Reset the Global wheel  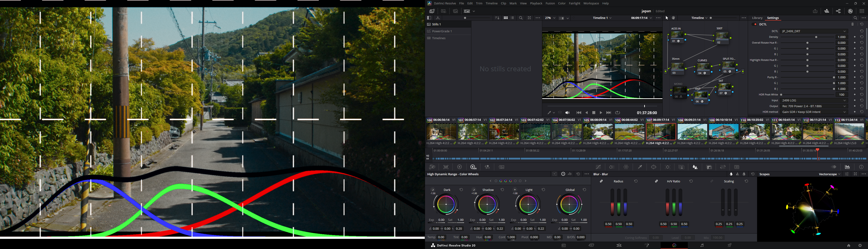(585, 190)
